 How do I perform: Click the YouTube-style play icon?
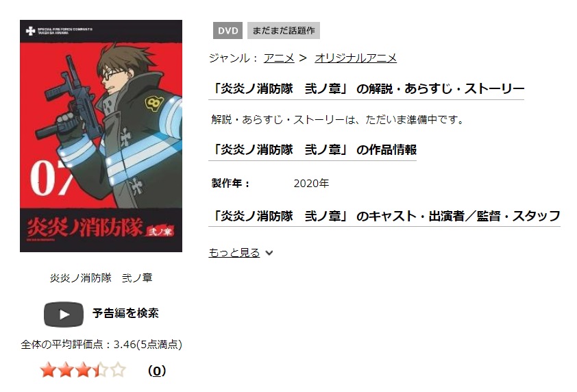(64, 314)
